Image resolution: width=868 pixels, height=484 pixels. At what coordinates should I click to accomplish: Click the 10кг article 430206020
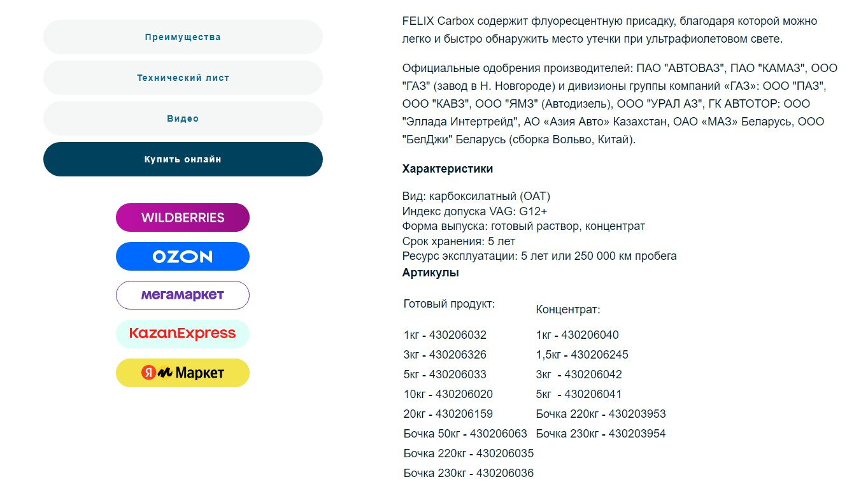[448, 394]
